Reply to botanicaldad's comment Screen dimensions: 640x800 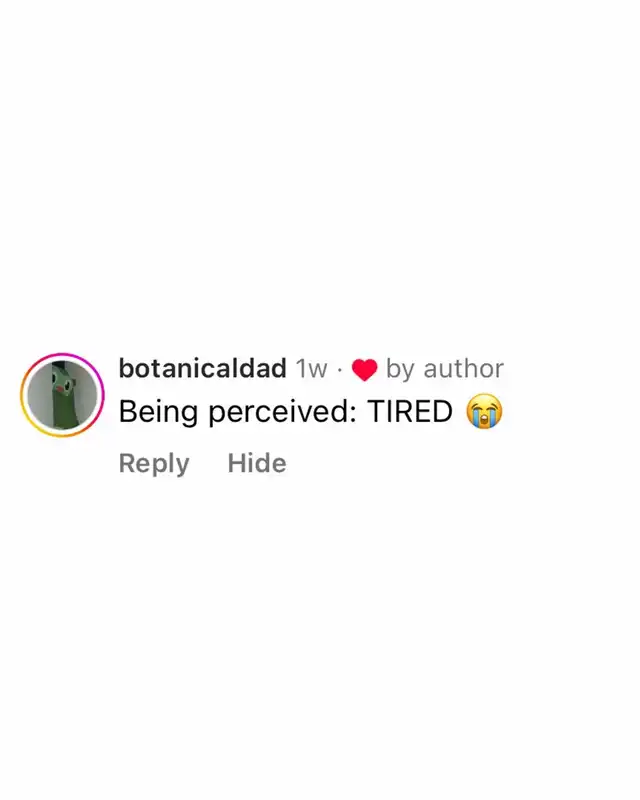tap(154, 463)
